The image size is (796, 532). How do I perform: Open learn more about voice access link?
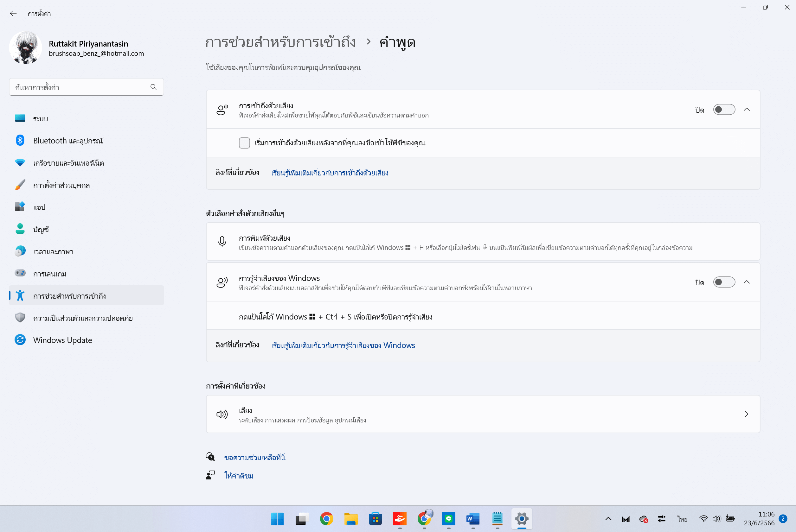click(330, 173)
